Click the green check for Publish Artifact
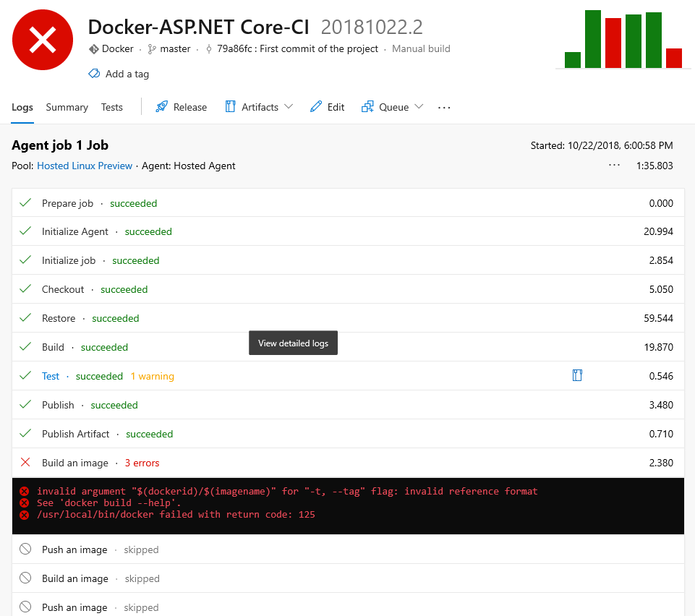The width and height of the screenshot is (695, 616). (26, 433)
